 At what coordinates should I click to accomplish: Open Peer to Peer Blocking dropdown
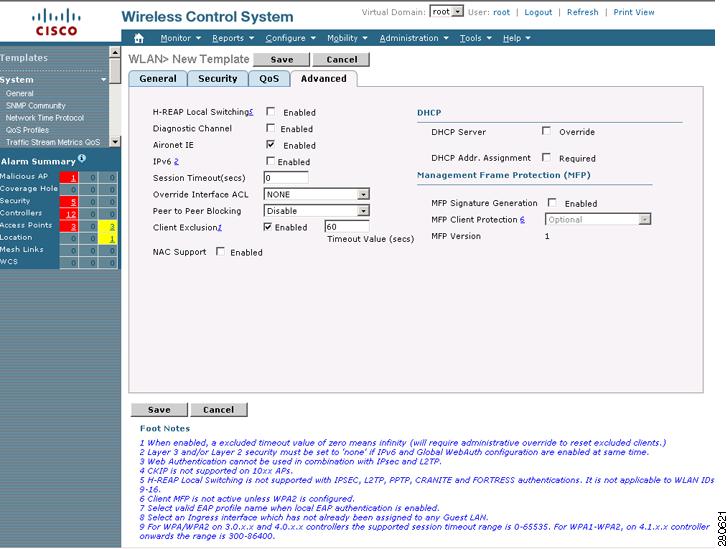[x=317, y=211]
